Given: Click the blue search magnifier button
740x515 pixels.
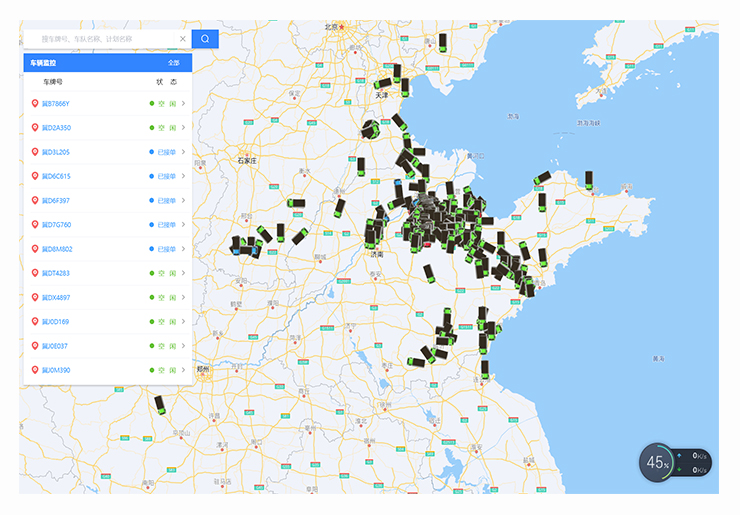Looking at the screenshot, I should point(205,39).
